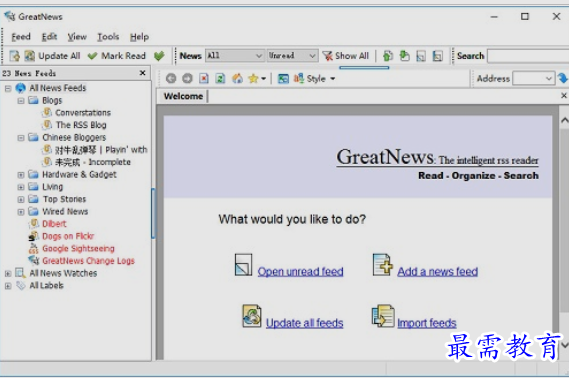569x378 pixels.
Task: Click the Home icon in browser toolbar
Action: [x=237, y=78]
